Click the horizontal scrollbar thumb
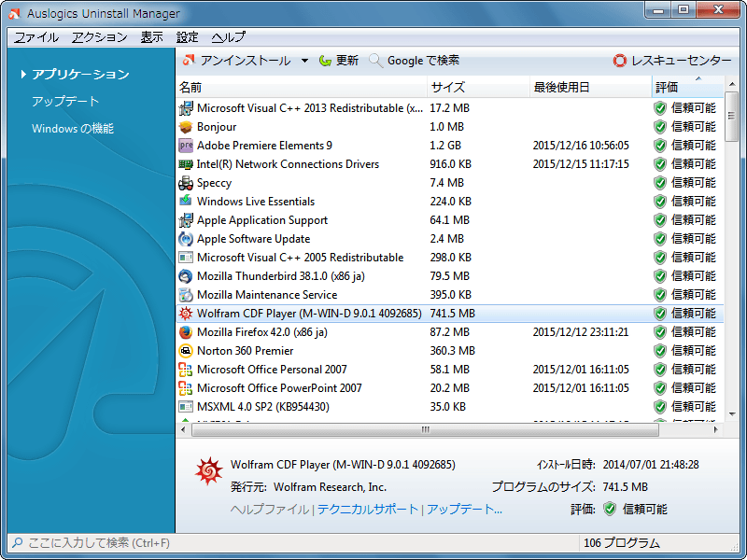Viewport: 747px width, 560px height. (x=426, y=429)
